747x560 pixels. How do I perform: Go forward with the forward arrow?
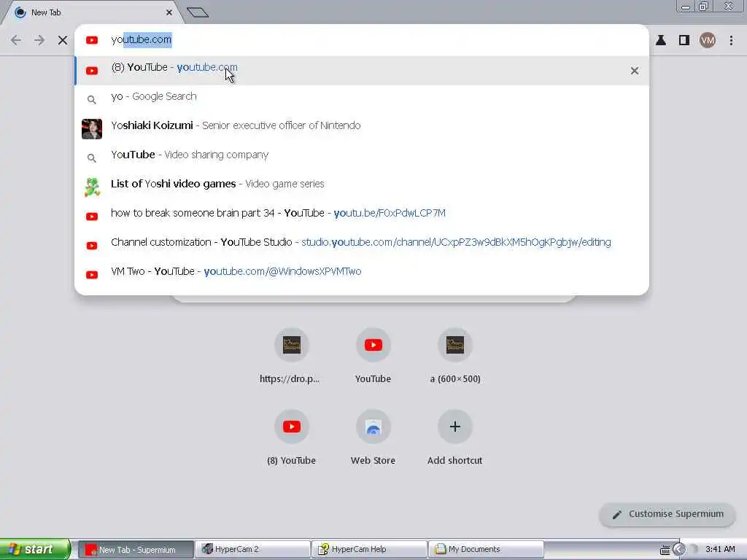tap(39, 40)
